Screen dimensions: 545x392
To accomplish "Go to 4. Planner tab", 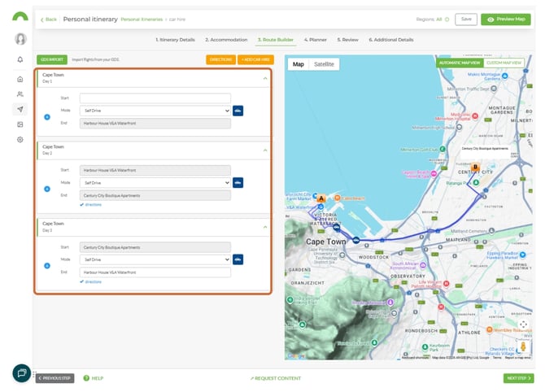I will tap(316, 40).
